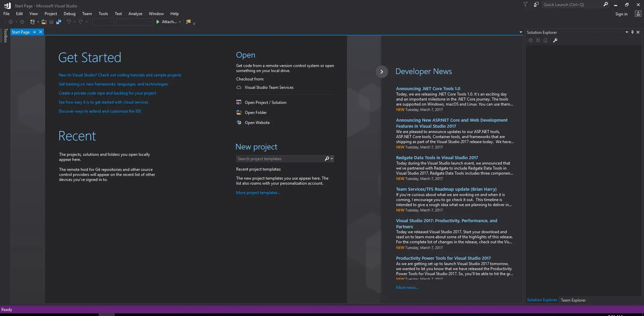Image resolution: width=644 pixels, height=316 pixels.
Task: Open 'Get training on new frameworks' link
Action: (113, 84)
